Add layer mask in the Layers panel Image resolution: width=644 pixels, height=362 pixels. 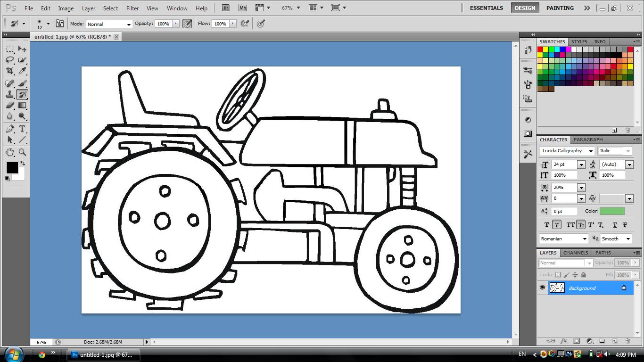tap(577, 340)
